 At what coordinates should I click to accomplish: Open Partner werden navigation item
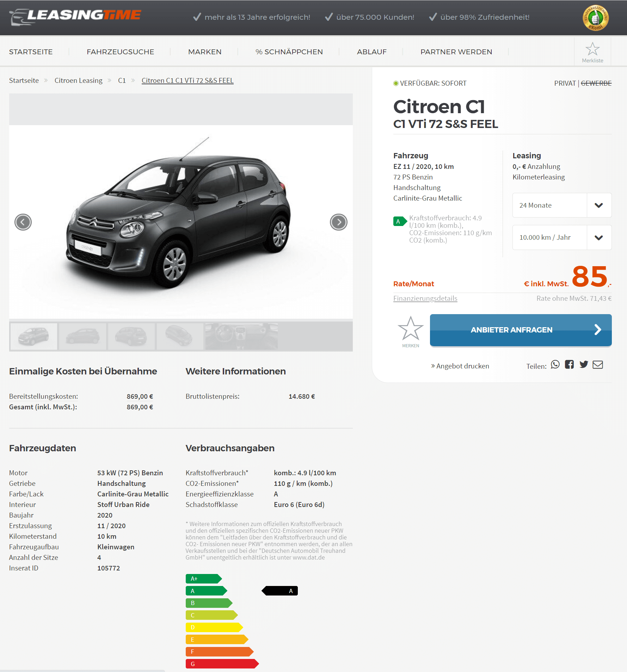(x=456, y=52)
